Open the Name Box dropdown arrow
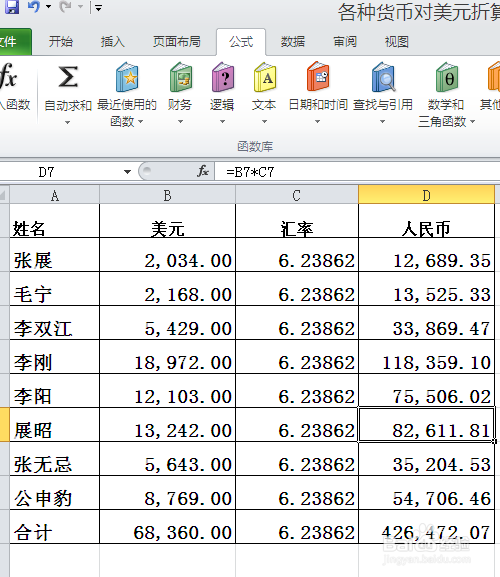Image resolution: width=500 pixels, height=577 pixels. tap(127, 172)
